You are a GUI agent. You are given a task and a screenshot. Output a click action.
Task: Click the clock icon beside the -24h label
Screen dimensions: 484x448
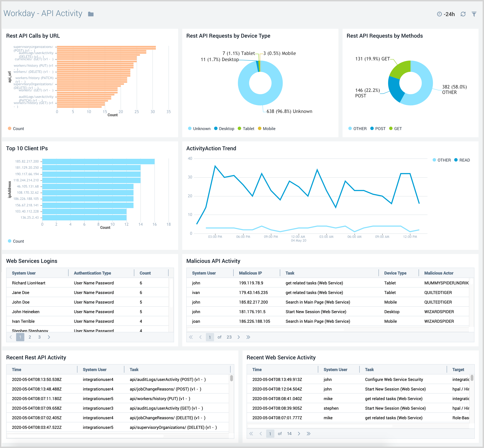(440, 14)
